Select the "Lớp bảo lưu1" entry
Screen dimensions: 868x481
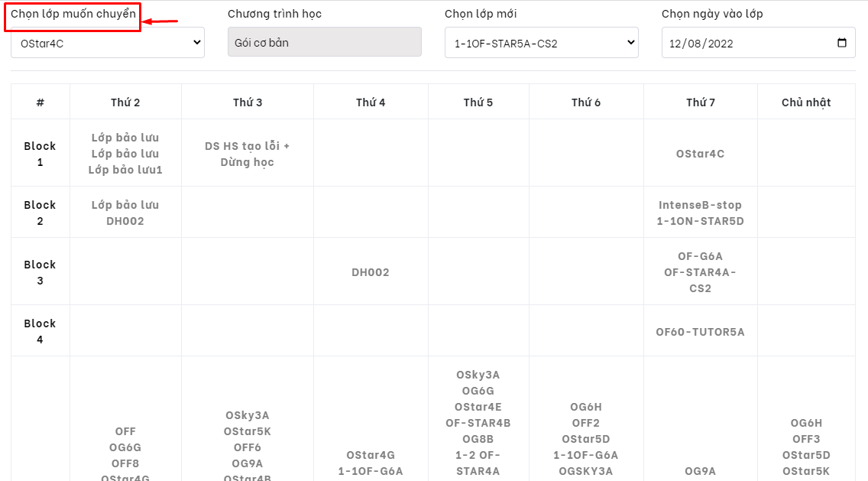pyautogui.click(x=125, y=170)
